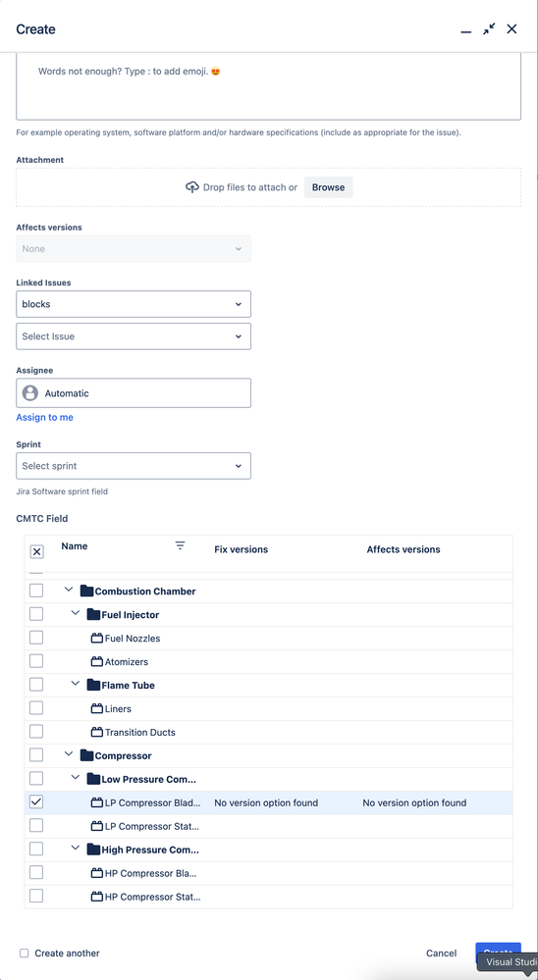
Task: Collapse the Fuel Injector tree node
Action: (x=76, y=613)
